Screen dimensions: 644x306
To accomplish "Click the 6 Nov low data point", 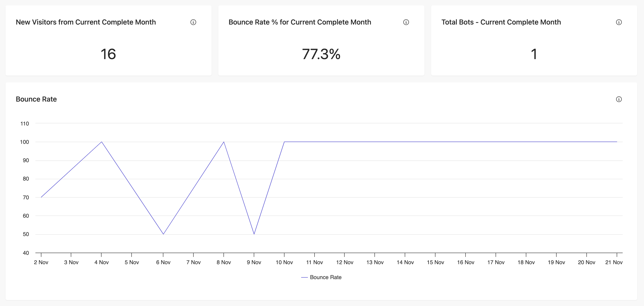I will (163, 234).
